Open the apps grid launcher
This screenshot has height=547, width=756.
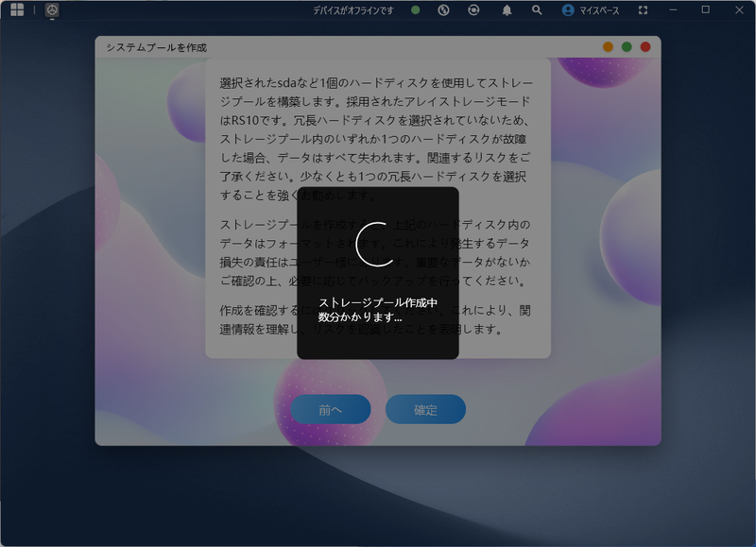[x=16, y=9]
